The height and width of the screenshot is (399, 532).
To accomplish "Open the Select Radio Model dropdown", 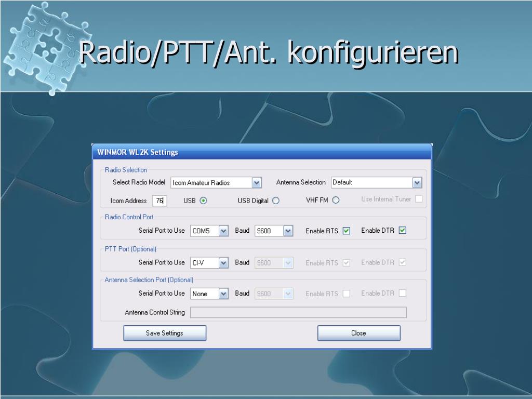I will [216, 182].
